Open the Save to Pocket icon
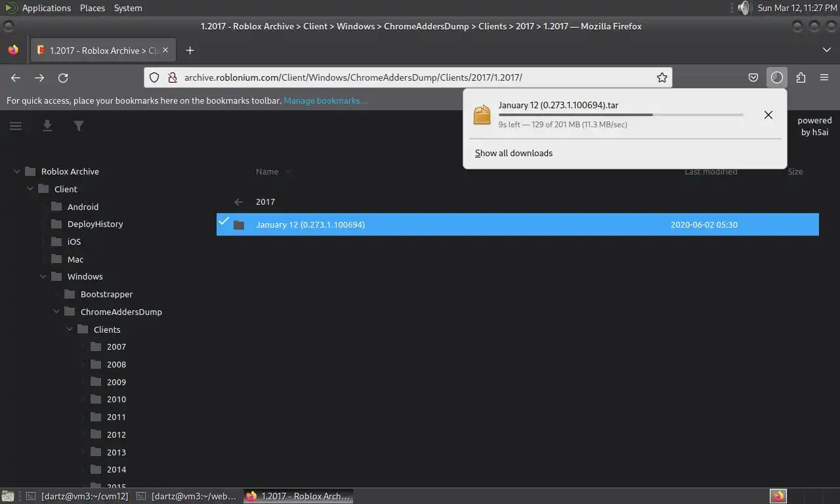 (753, 77)
